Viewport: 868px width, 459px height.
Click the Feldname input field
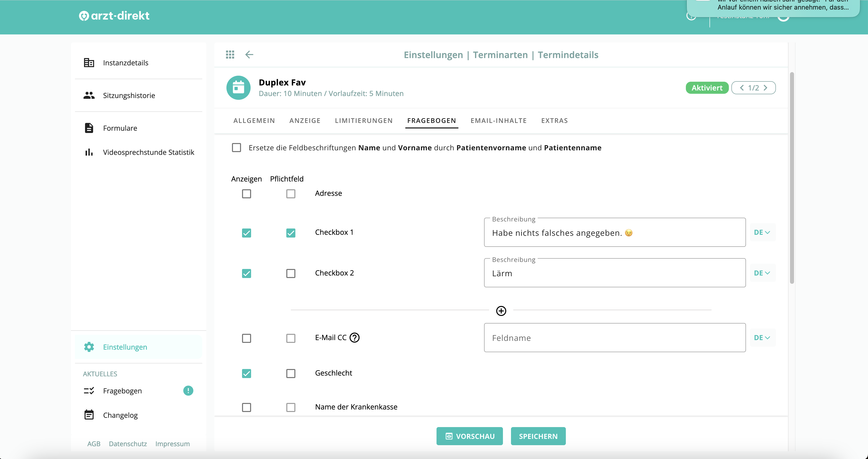(x=615, y=337)
